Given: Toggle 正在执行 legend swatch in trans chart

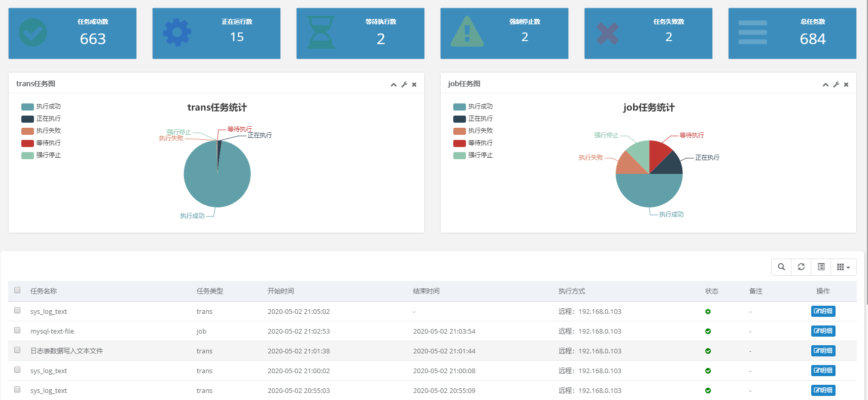Looking at the screenshot, I should [x=27, y=119].
